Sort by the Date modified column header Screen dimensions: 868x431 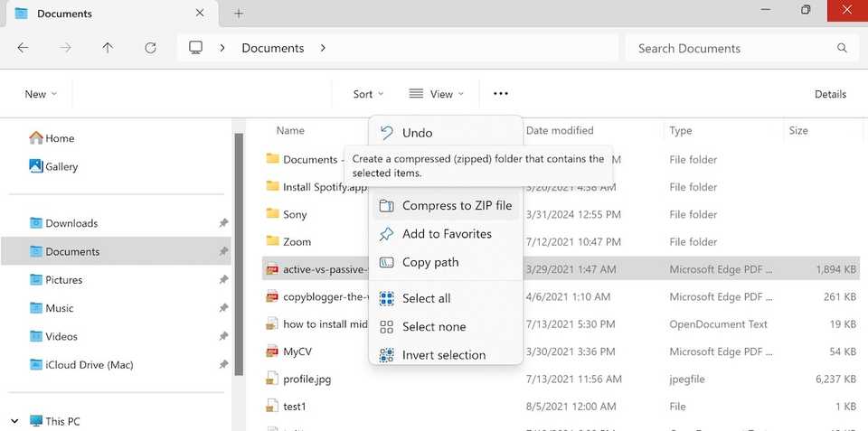coord(560,131)
